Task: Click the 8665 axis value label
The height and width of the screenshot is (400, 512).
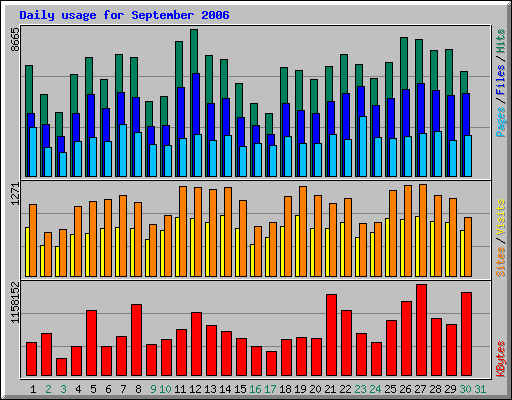Action: click(x=16, y=40)
